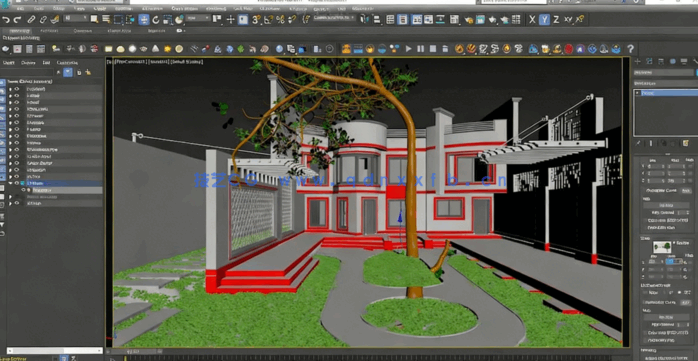Click red circle icon on second toolbar

click(x=568, y=49)
